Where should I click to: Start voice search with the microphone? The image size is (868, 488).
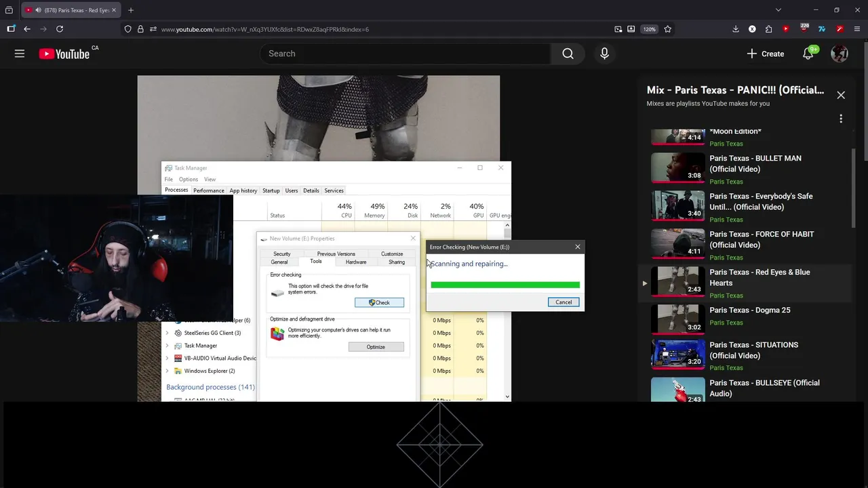coord(604,54)
